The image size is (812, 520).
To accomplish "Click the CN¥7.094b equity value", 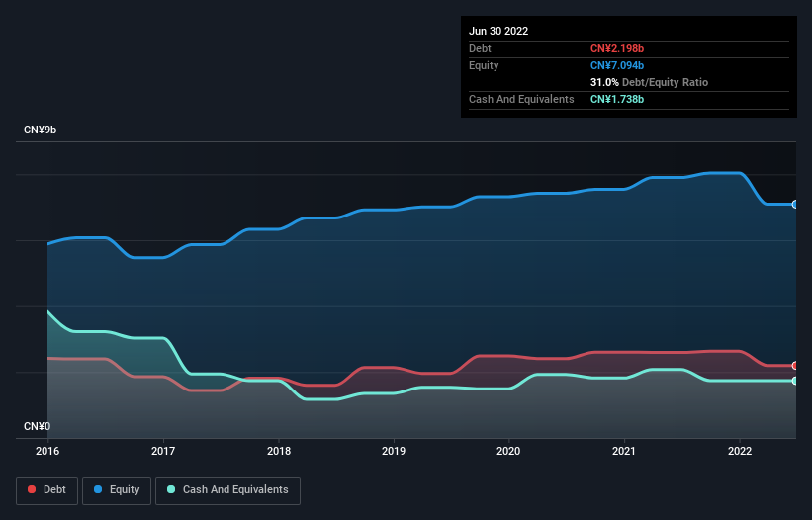I will click(617, 65).
